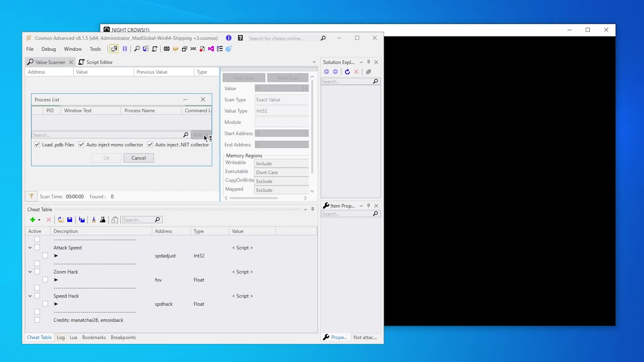Toggle Auto inject mono collector checkbox
The height and width of the screenshot is (362, 644).
pos(82,144)
